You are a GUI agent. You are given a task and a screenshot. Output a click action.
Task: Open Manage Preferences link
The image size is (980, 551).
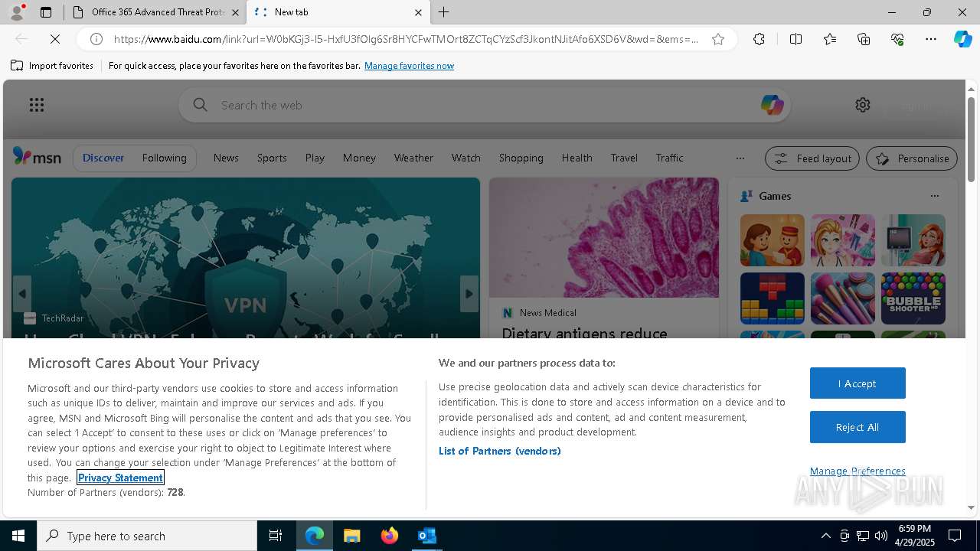coord(857,471)
